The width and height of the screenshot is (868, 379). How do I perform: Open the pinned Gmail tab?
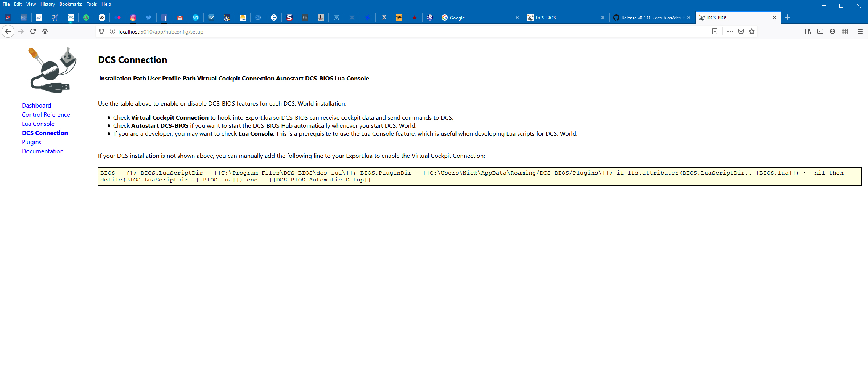(x=180, y=18)
